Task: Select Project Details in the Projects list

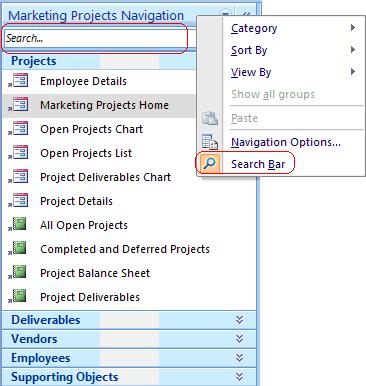Action: coord(76,201)
